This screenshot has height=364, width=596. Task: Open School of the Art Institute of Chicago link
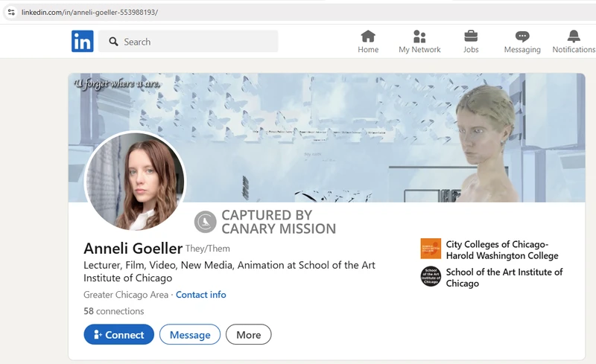click(x=504, y=278)
